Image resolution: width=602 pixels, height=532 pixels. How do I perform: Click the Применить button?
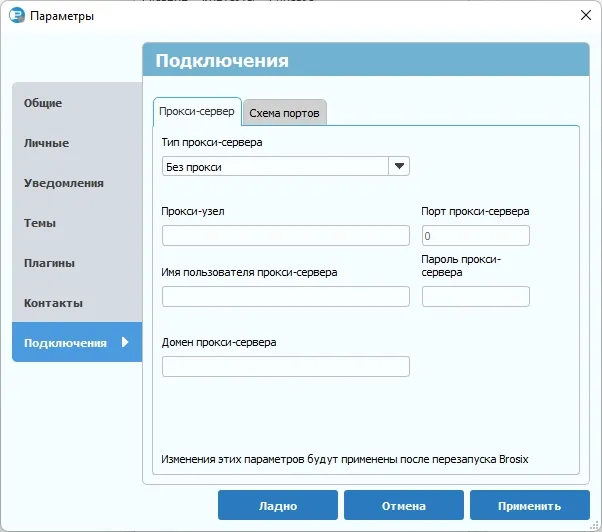530,505
